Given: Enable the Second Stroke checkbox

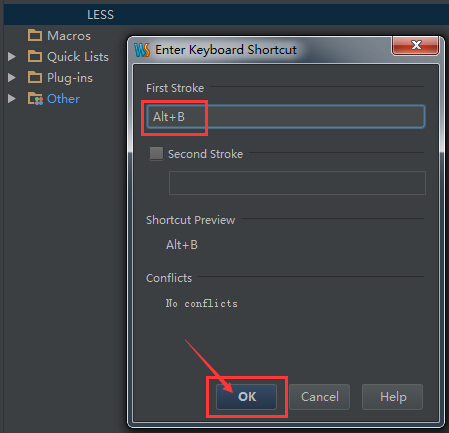Looking at the screenshot, I should tap(156, 154).
